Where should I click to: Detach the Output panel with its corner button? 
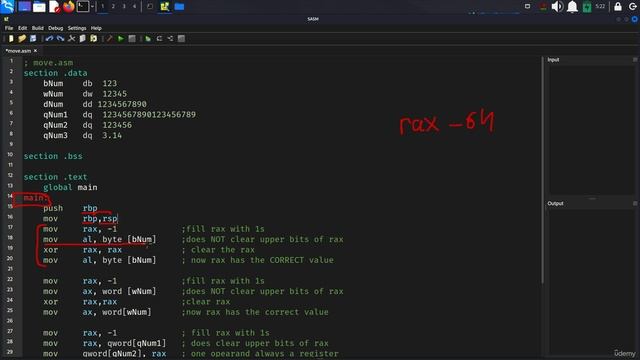pyautogui.click(x=635, y=203)
